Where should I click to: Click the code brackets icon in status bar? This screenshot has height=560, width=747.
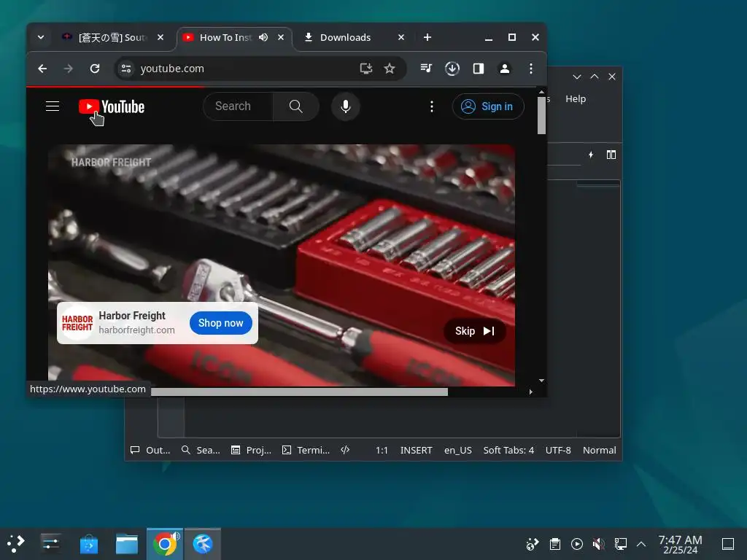(345, 450)
